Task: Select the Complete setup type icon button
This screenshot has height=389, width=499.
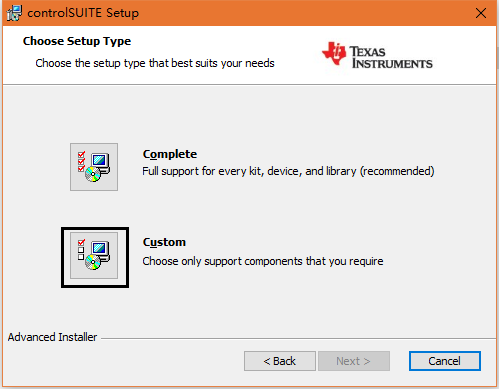Action: coord(94,167)
